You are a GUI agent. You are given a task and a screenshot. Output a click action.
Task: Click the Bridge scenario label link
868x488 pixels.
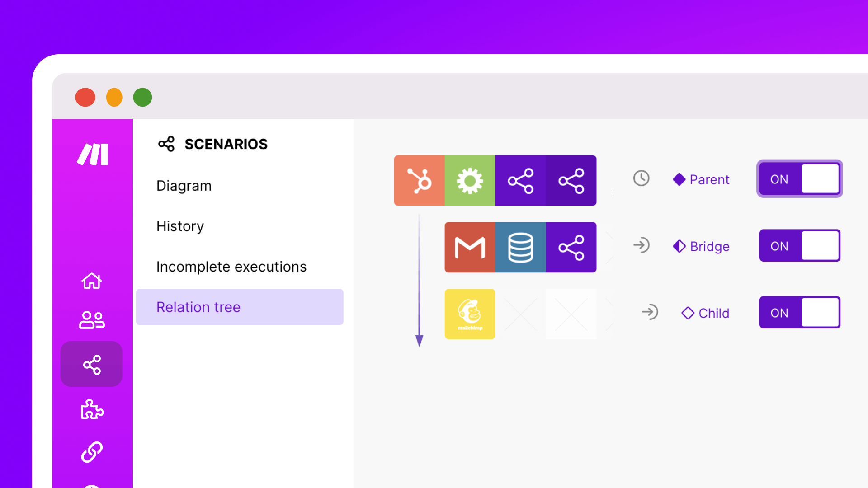click(x=709, y=246)
